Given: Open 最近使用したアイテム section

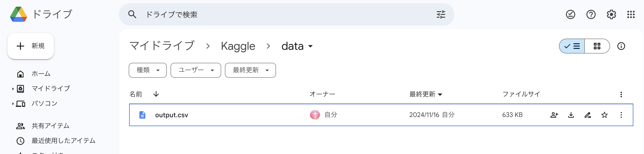Looking at the screenshot, I should click(x=63, y=141).
